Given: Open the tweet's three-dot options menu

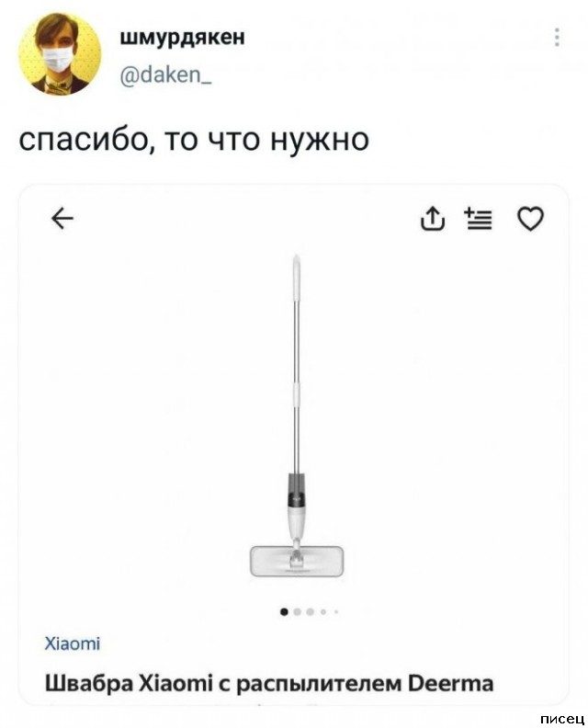Looking at the screenshot, I should [x=557, y=38].
